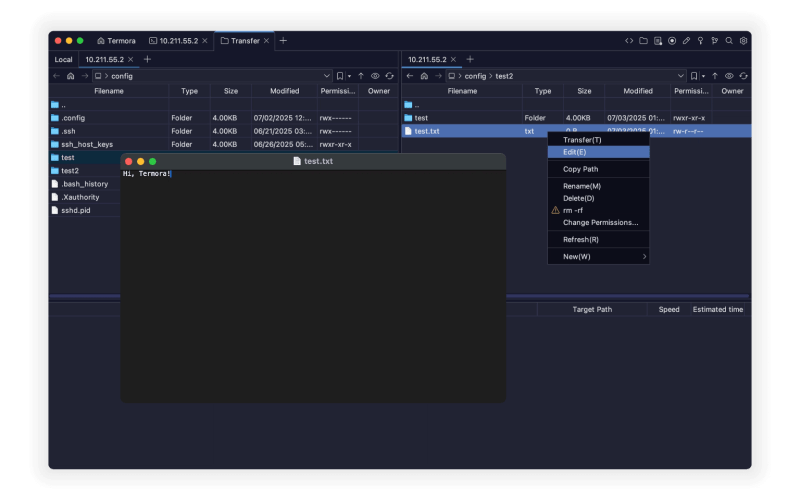Click config breadcrumb in right pane path

click(475, 76)
